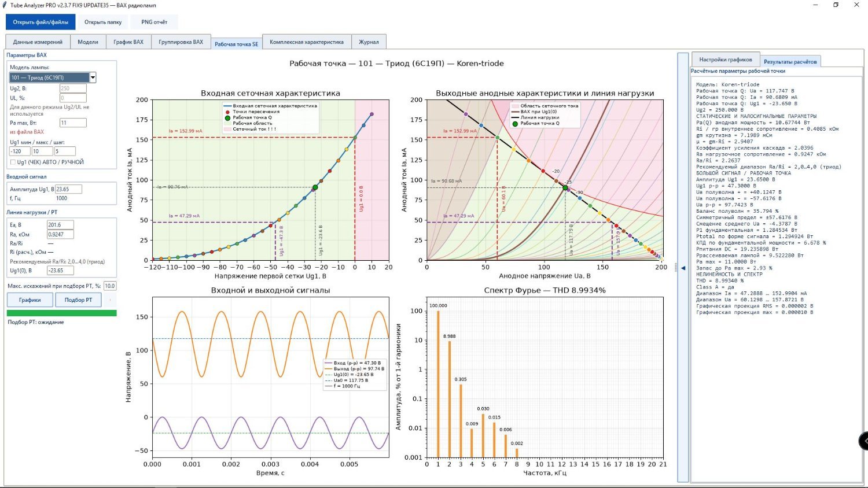The image size is (868, 488).
Task: Click the 'Открыть файл/файлы' button
Action: point(41,22)
